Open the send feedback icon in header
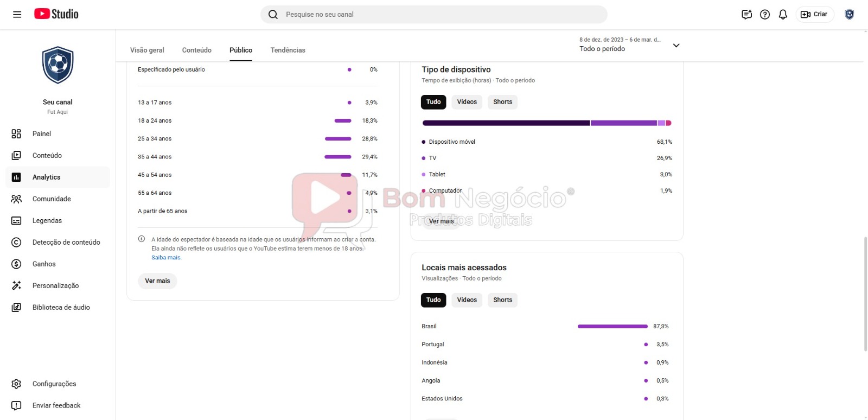 746,15
